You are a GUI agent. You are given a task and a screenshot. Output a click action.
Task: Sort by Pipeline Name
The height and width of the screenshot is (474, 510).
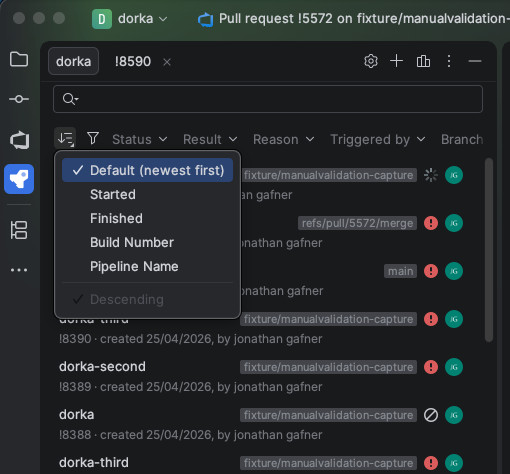[147, 266]
